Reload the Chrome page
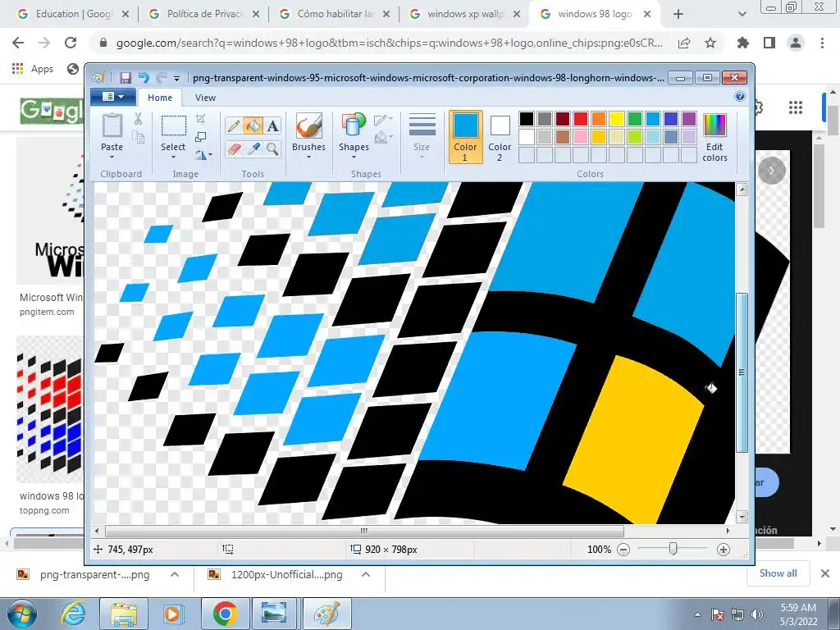Screen dimensions: 840x630 (71, 43)
